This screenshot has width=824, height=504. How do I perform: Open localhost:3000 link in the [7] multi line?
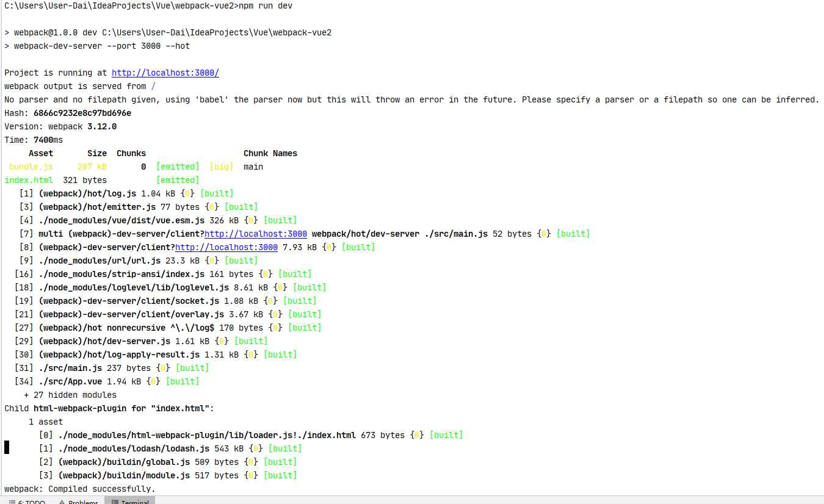click(256, 234)
